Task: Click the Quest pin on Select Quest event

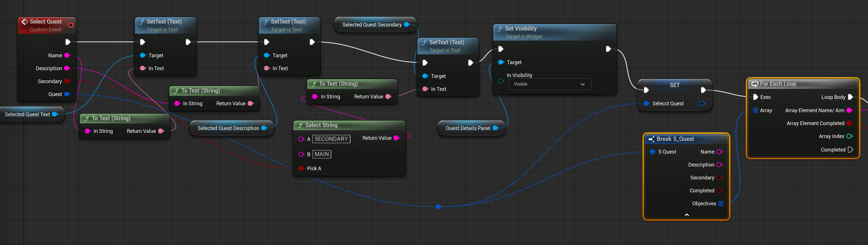Action: click(x=67, y=94)
